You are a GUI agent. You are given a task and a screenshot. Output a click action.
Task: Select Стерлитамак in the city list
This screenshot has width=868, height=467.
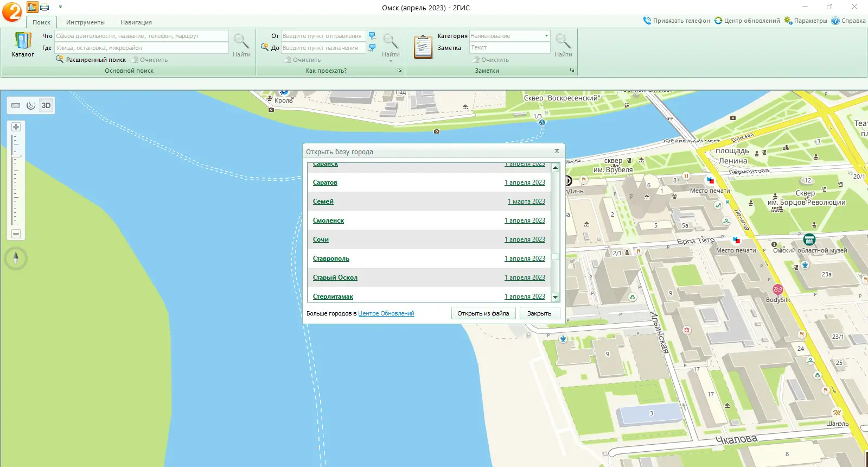point(333,296)
